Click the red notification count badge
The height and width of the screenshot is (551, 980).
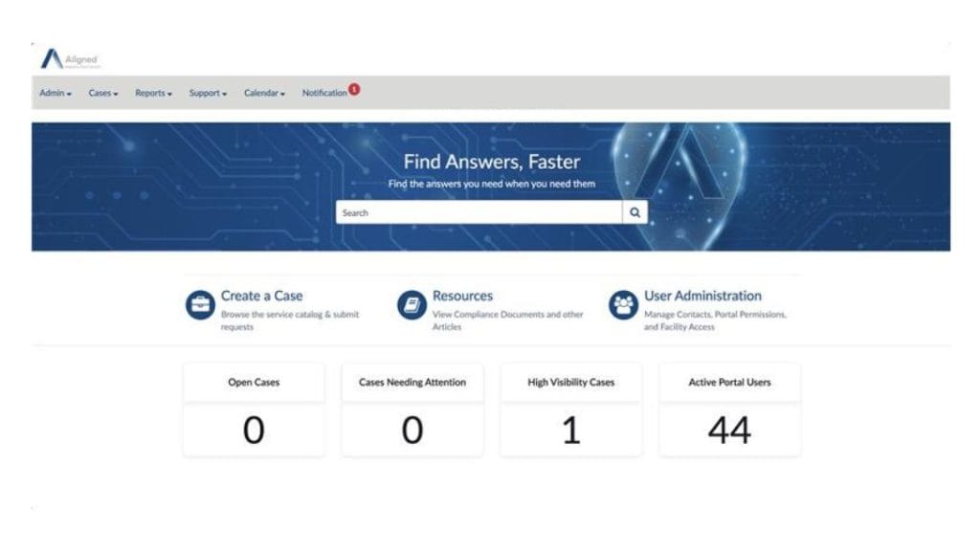354,89
